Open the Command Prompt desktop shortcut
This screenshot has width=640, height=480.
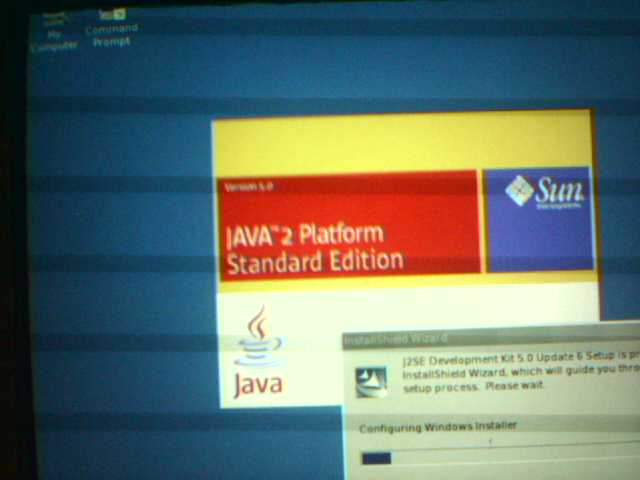112,28
